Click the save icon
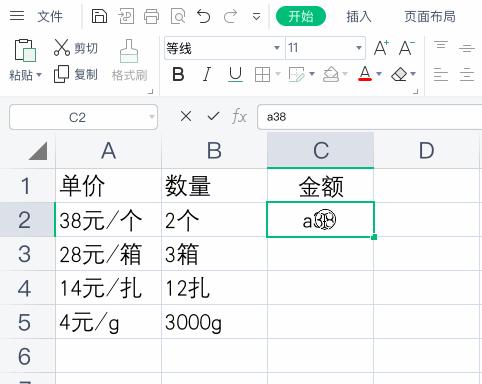Viewport: 482px width, 384px height. tap(99, 16)
